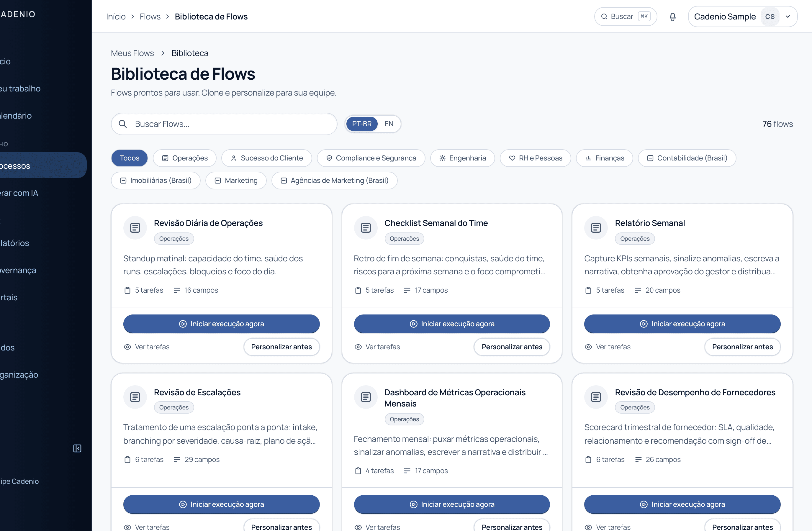Start Checklist Semanal do Time execution now
Image resolution: width=812 pixels, height=531 pixels.
click(x=452, y=324)
